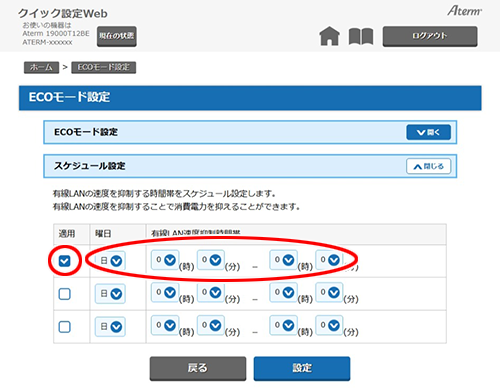Image resolution: width=500 pixels, height=392 pixels.
Task: Open 現在の状態 status button
Action: click(117, 36)
